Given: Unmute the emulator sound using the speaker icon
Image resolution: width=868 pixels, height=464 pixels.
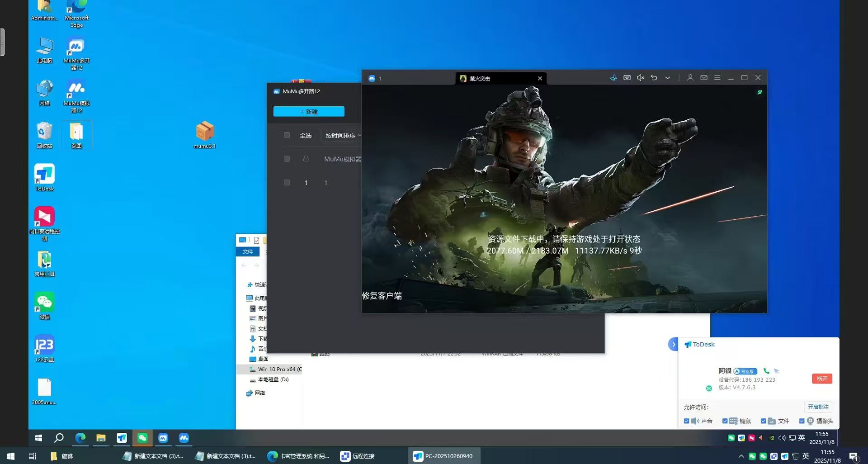Looking at the screenshot, I should point(640,78).
